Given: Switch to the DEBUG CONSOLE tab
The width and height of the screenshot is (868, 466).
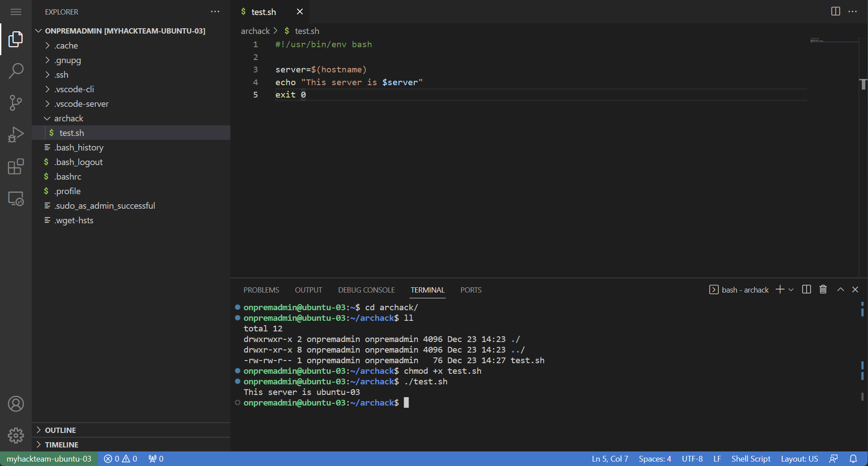Looking at the screenshot, I should (x=366, y=290).
